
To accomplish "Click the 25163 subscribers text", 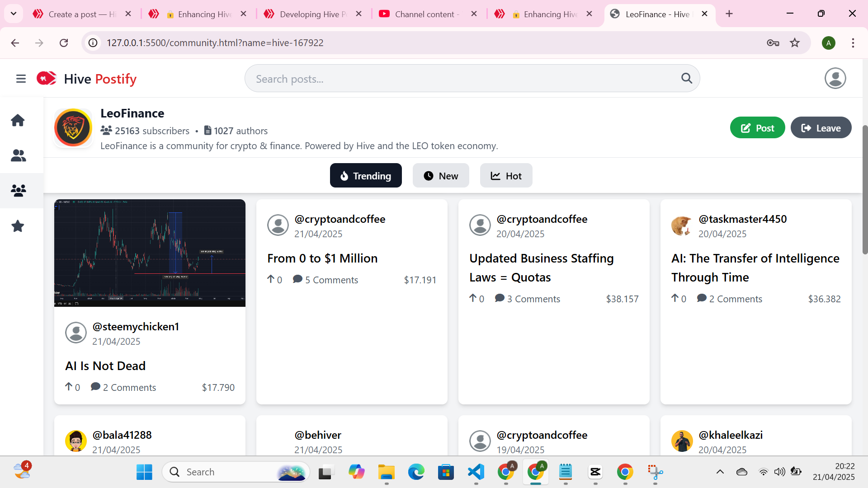I will click(x=152, y=131).
